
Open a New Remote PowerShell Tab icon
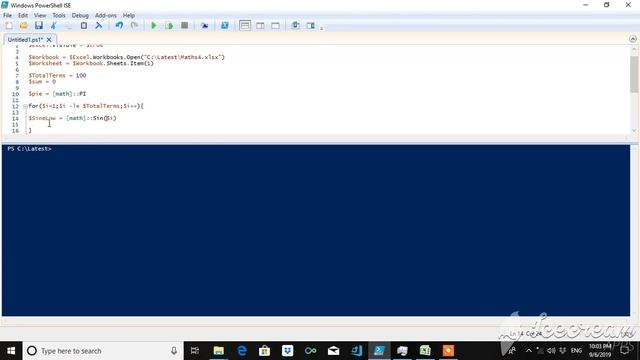click(x=204, y=25)
